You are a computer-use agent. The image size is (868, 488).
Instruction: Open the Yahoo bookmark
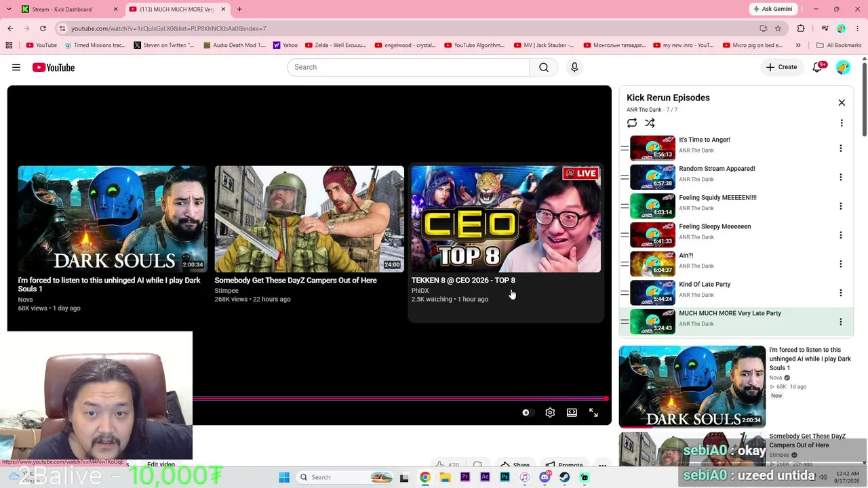285,45
